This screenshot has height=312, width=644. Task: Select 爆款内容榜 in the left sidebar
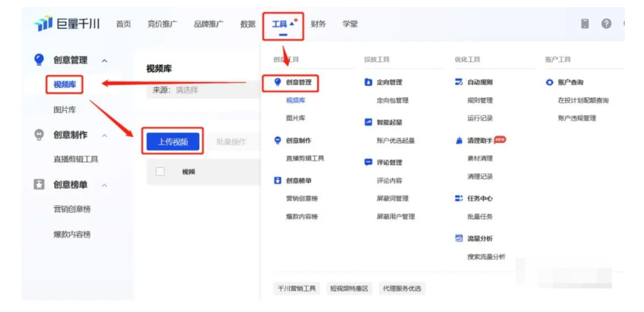(72, 234)
